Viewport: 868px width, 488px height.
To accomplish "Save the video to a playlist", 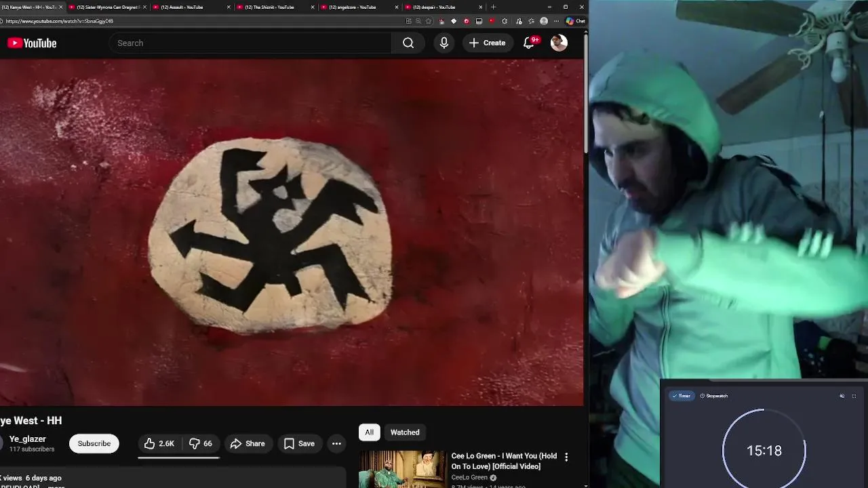I will [x=299, y=443].
